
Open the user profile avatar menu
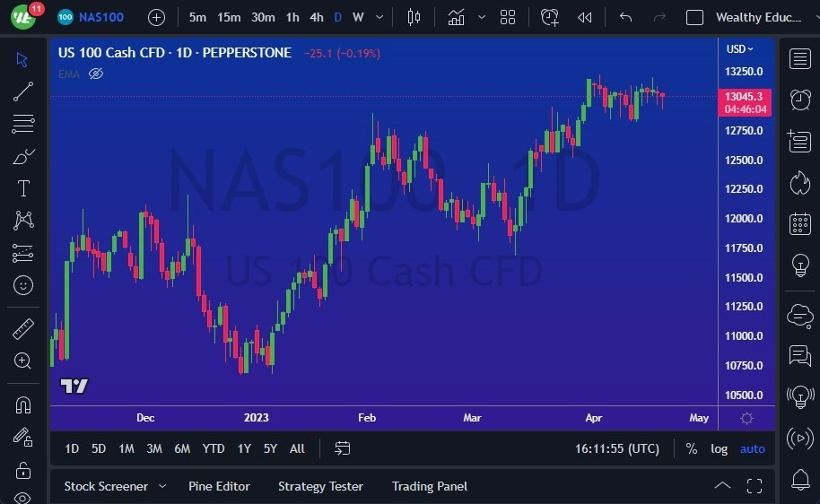23,17
